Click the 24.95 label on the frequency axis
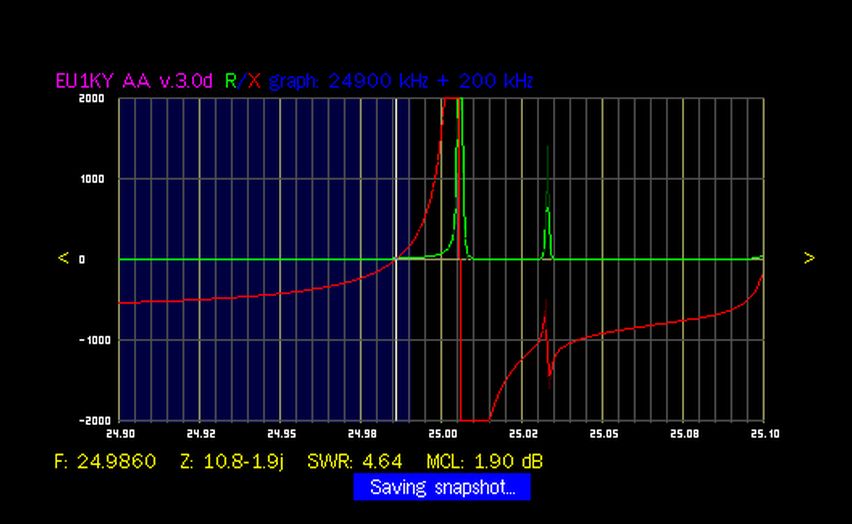 [x=281, y=435]
